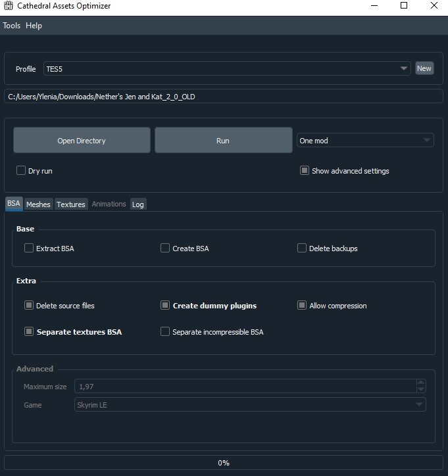Enable Separate incompressible BSA checkbox
Screen dimensions: 448x476
tap(165, 331)
